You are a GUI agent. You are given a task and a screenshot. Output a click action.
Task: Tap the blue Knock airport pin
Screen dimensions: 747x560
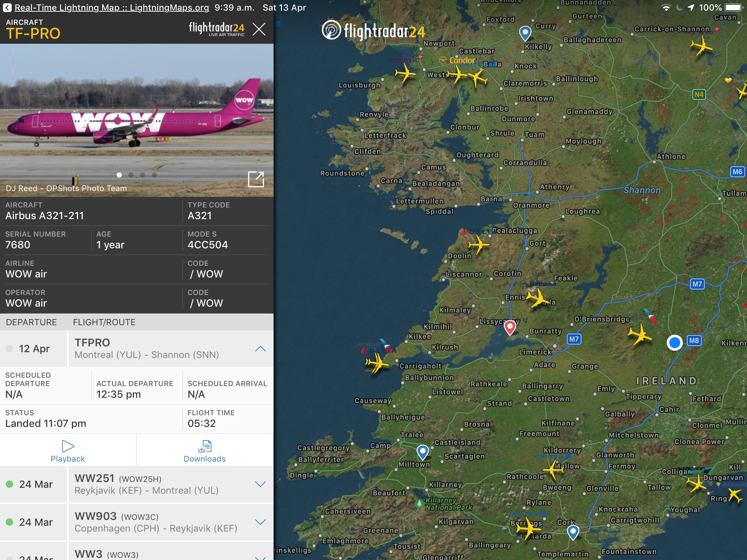[x=525, y=33]
